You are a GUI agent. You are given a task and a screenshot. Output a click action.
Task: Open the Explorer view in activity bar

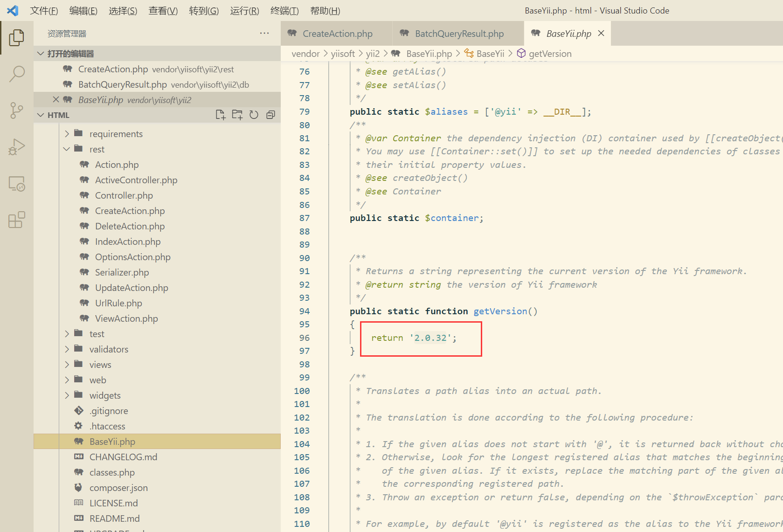(x=17, y=37)
